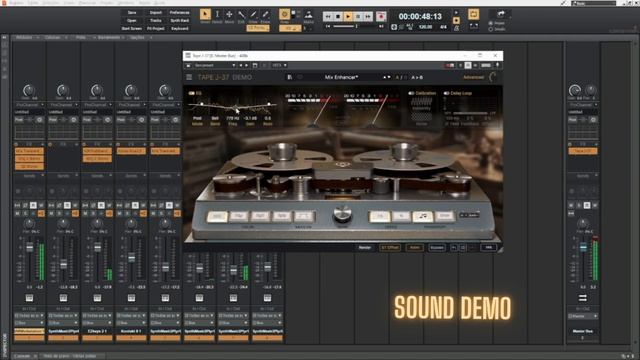The image size is (640, 360).
Task: Click the Bypass button in Tape J-37
Action: (436, 247)
